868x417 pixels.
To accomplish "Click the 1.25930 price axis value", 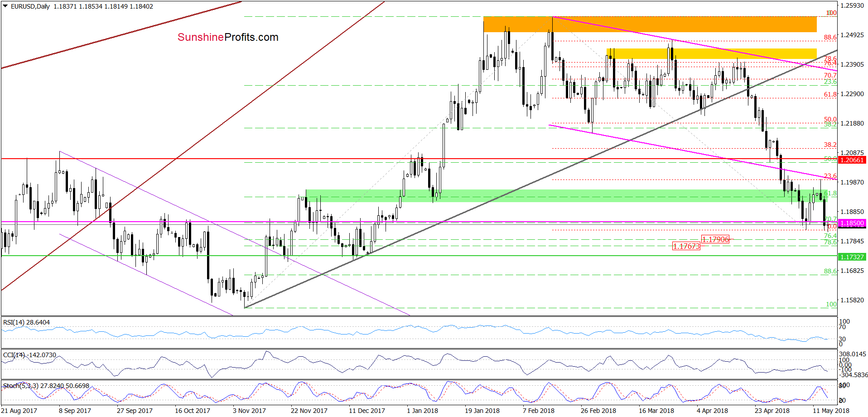I will pyautogui.click(x=852, y=6).
